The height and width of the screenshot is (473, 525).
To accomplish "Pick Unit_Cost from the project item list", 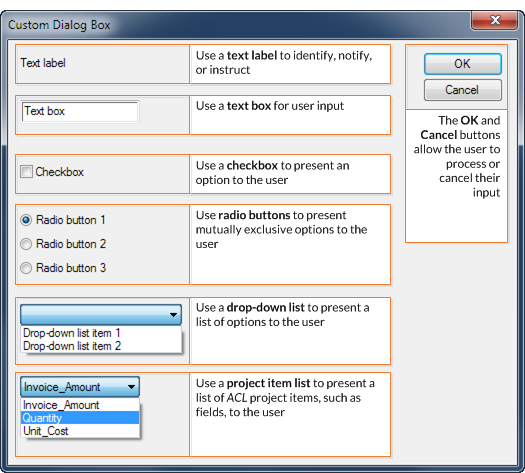I will point(80,431).
